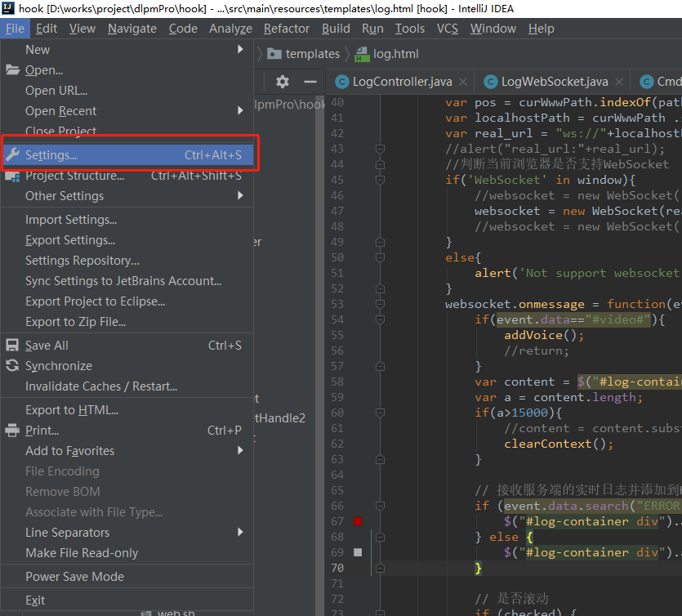
Task: Open the Help menu
Action: (x=542, y=29)
